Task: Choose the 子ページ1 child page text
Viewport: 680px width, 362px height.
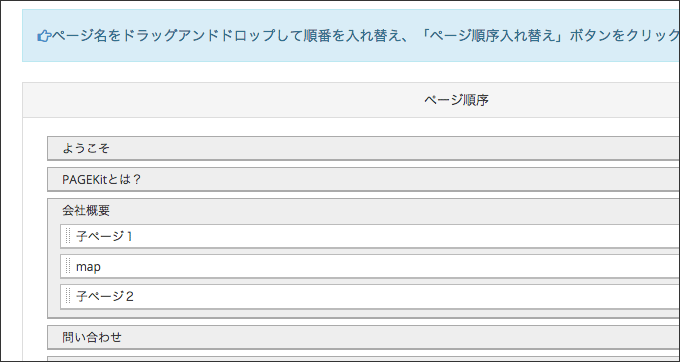Action: click(104, 236)
